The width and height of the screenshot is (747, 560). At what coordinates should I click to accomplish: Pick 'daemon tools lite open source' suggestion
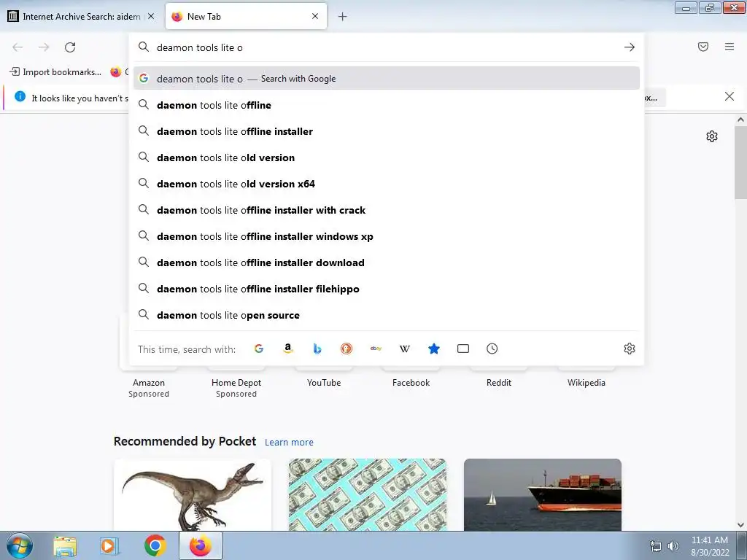point(387,315)
